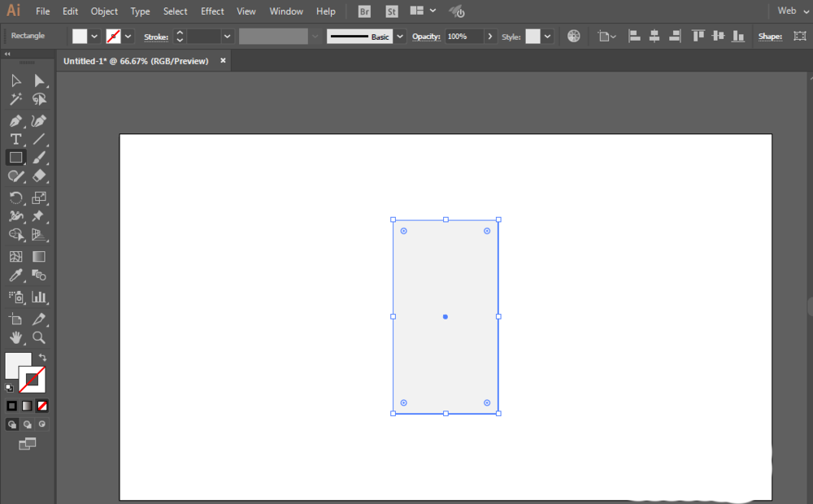Pick the Eyedropper tool
Image resolution: width=813 pixels, height=504 pixels.
pyautogui.click(x=15, y=276)
